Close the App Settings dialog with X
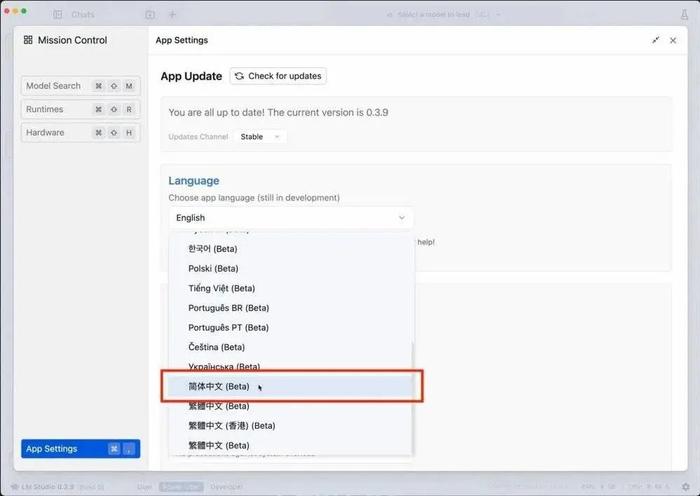This screenshot has width=700, height=496. 673,40
